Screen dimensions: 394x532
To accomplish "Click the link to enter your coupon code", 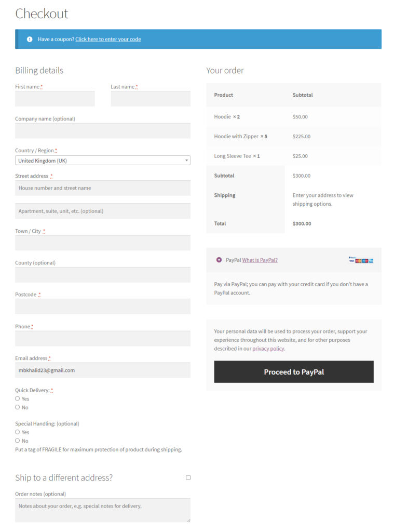I will (x=108, y=39).
